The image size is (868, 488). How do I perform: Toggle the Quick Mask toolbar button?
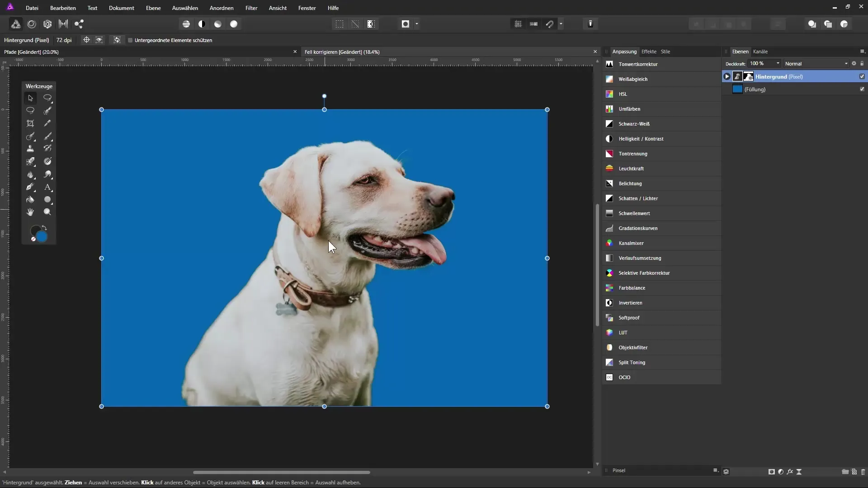pyautogui.click(x=406, y=24)
